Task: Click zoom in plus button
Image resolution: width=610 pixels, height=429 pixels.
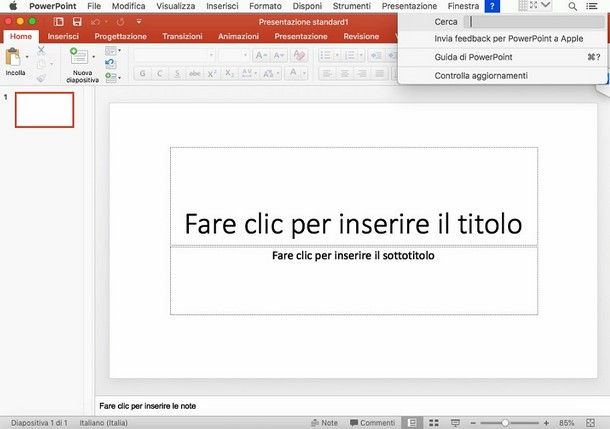Action: [546, 423]
